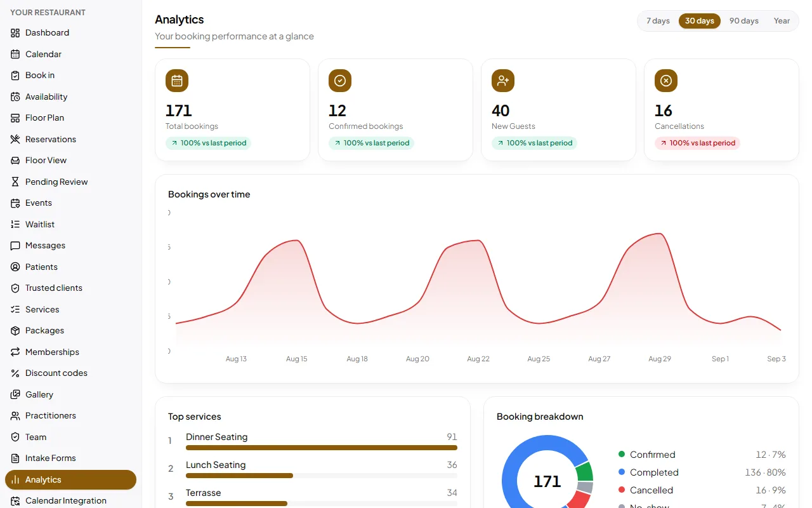Click the Cancellations X-circle card icon
Viewport: 812px width, 508px height.
[x=666, y=81]
